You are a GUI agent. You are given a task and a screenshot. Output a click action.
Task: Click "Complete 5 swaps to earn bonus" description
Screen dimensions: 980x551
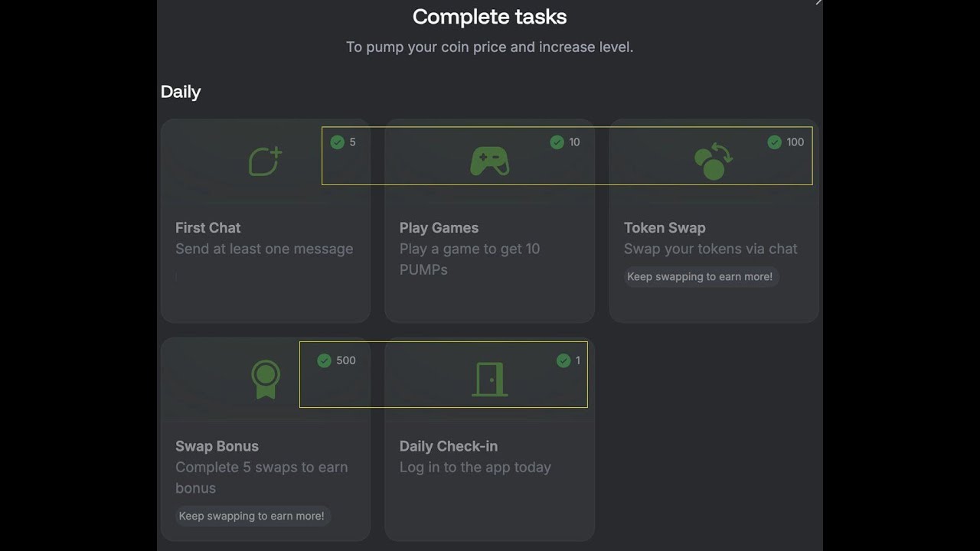261,478
